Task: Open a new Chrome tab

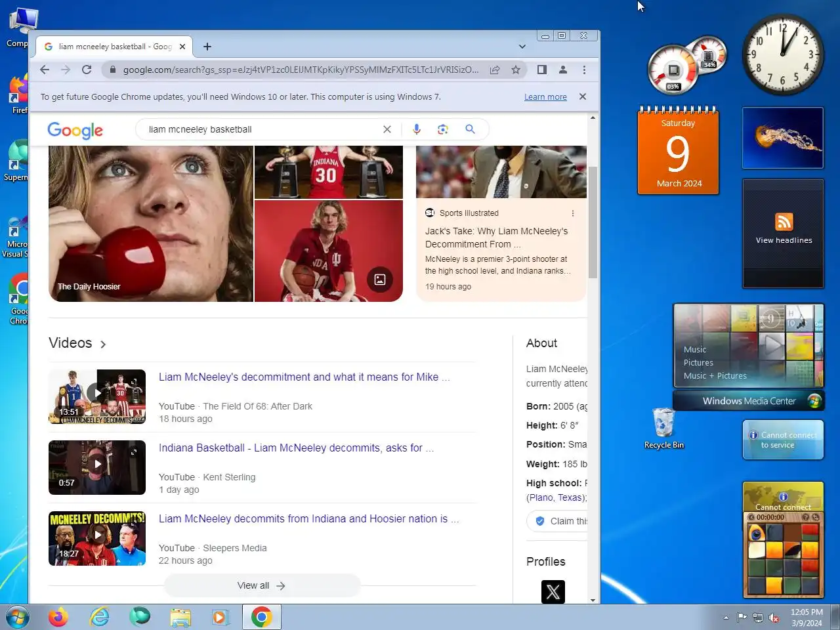Action: pyautogui.click(x=207, y=47)
